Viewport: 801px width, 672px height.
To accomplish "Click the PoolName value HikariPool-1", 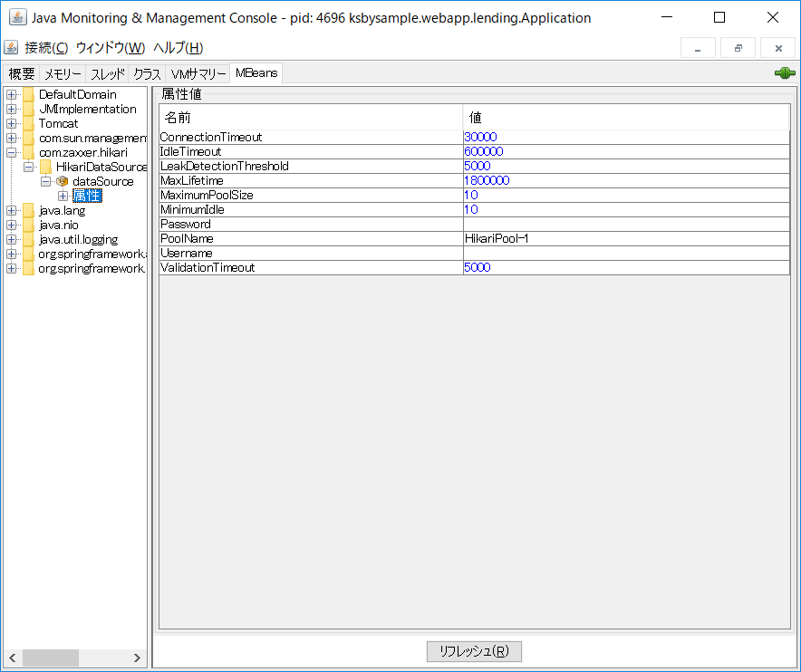I will pos(496,238).
